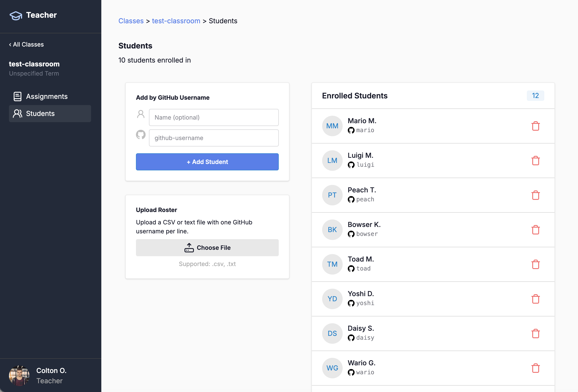
Task: Click the graduation cap Teacher logo
Action: pyautogui.click(x=16, y=15)
